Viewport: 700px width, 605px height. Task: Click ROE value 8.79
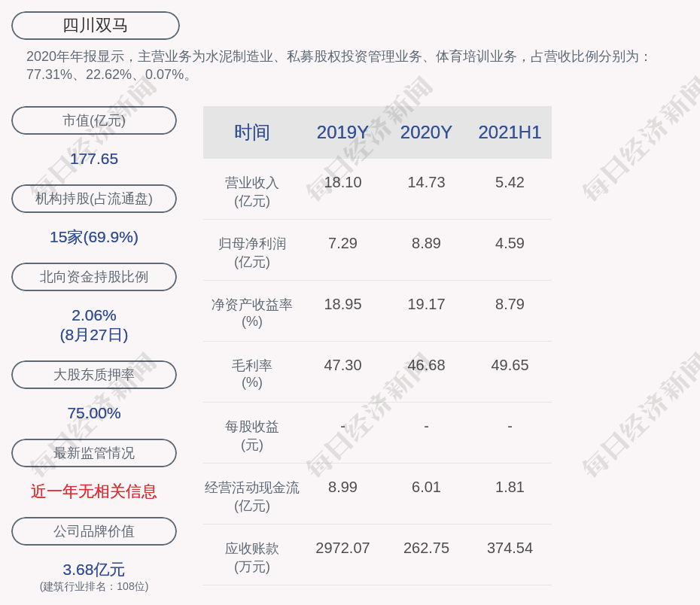(x=510, y=304)
